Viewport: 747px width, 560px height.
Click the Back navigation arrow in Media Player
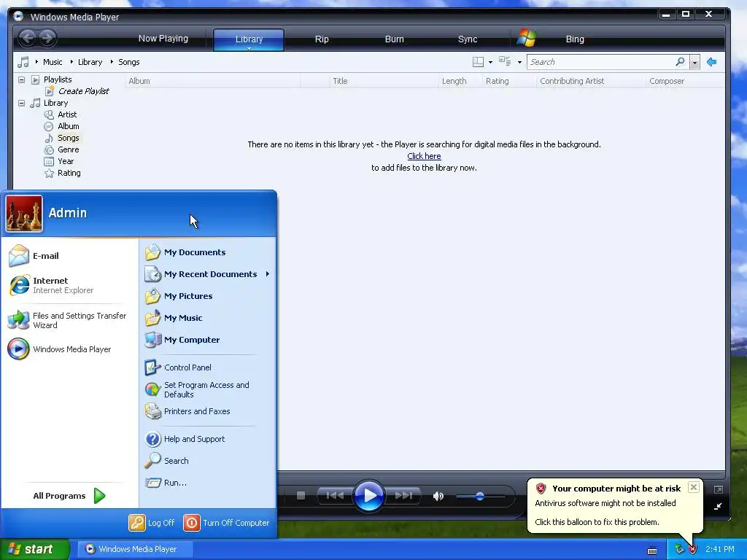(28, 38)
